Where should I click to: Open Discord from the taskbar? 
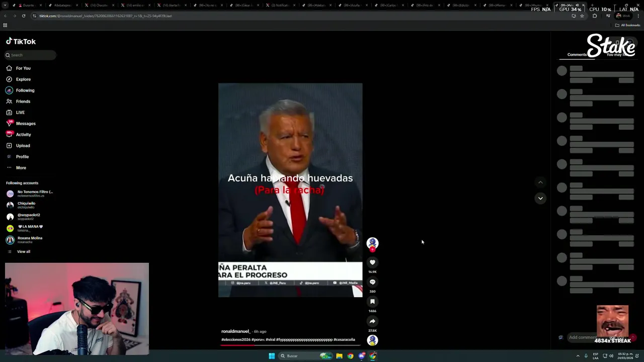361,356
